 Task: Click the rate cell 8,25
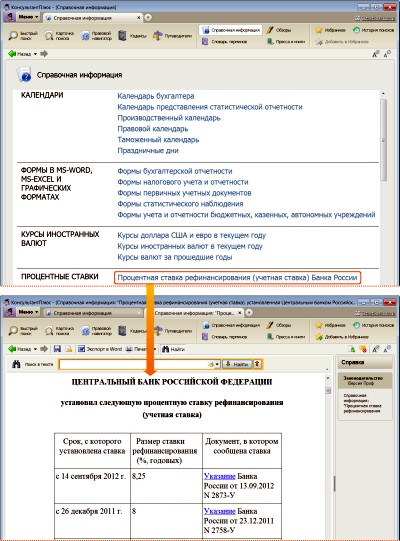tap(166, 485)
